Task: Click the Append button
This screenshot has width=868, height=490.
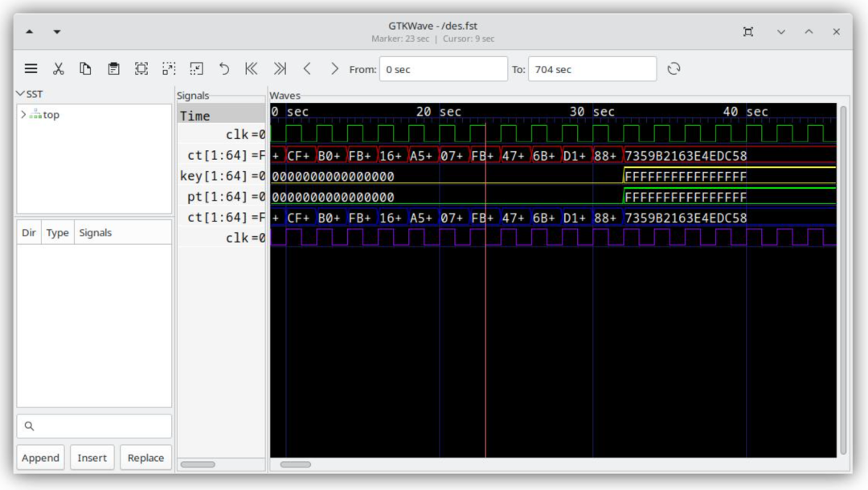Action: coord(40,458)
